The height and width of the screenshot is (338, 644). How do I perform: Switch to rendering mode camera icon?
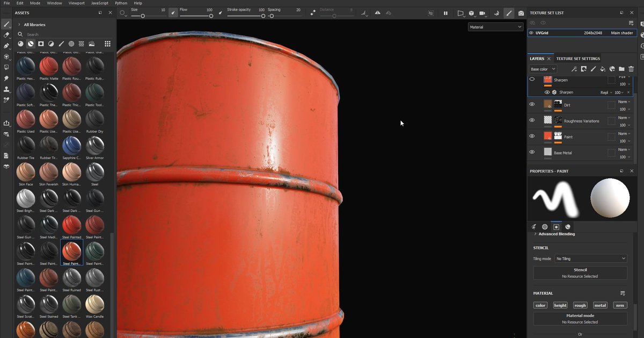point(521,13)
